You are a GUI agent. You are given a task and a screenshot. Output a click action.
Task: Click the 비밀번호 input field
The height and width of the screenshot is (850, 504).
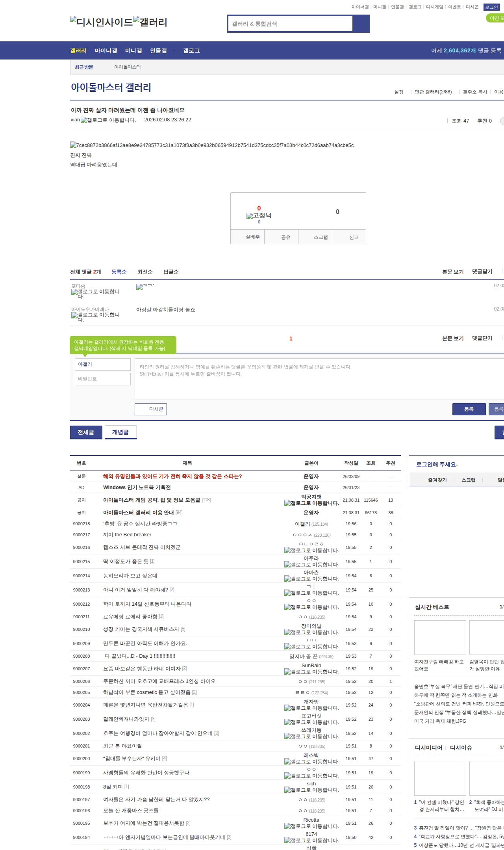tap(102, 379)
